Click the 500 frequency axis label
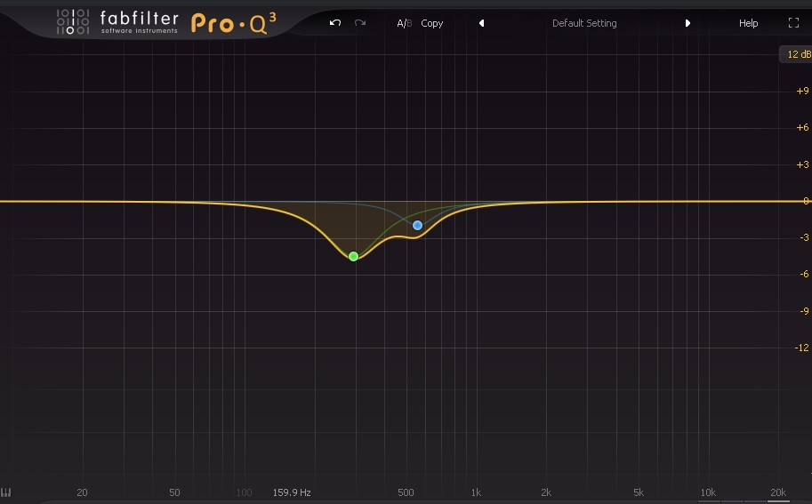812x504 pixels. point(406,492)
